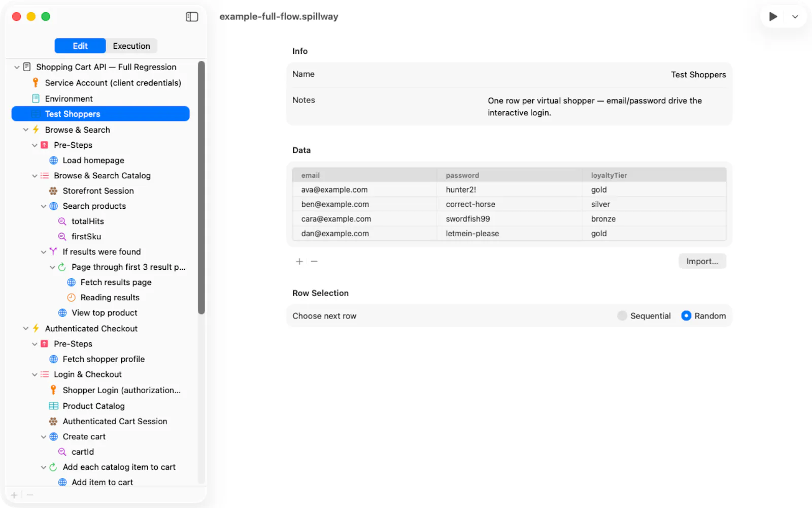Image resolution: width=812 pixels, height=508 pixels.
Task: Click the Load homepage globe icon
Action: pos(53,161)
